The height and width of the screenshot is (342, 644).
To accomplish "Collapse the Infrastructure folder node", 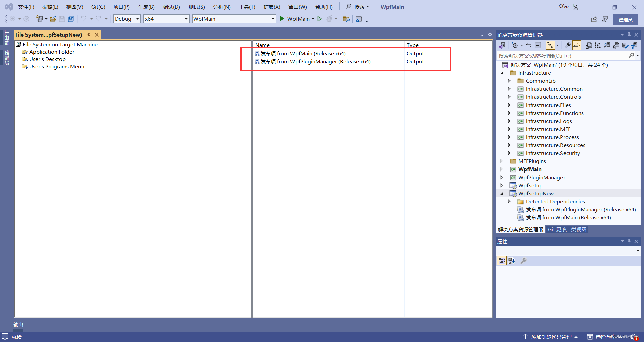I will 502,73.
